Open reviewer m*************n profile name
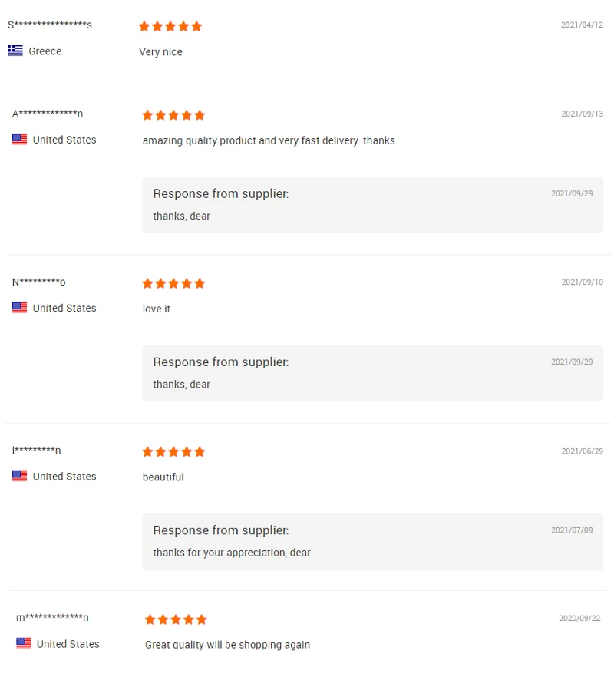The height and width of the screenshot is (700, 614). tap(52, 618)
